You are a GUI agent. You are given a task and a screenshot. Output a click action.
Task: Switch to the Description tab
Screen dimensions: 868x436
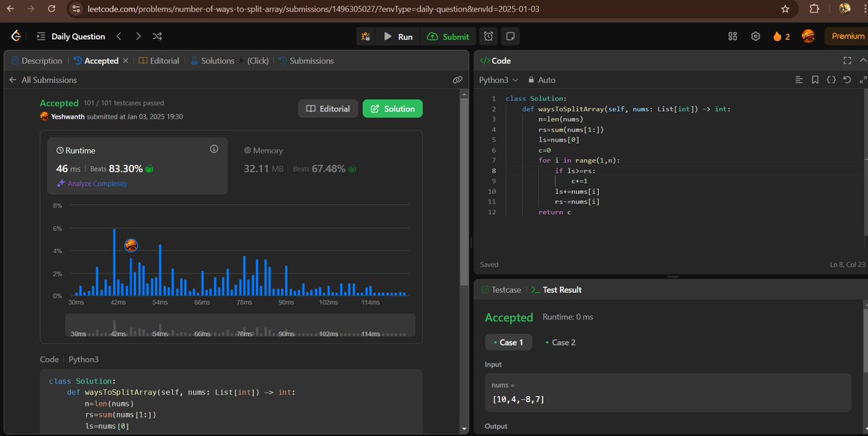pos(36,61)
